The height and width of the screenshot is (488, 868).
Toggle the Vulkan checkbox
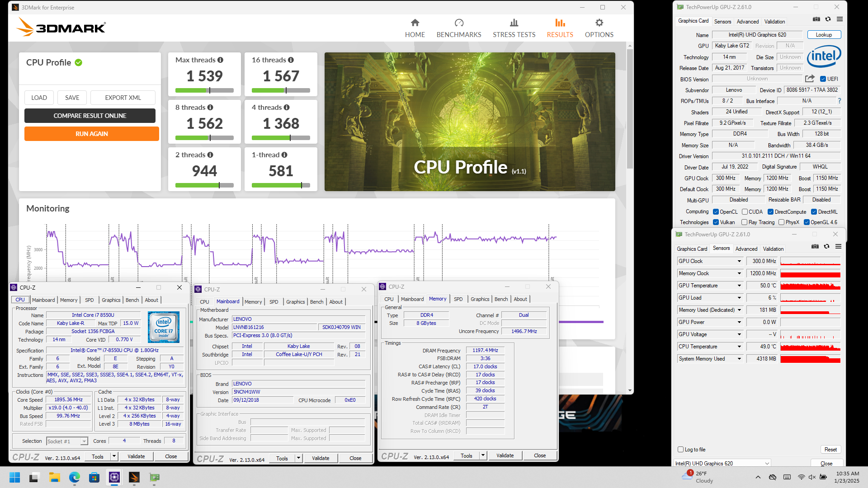coord(716,222)
